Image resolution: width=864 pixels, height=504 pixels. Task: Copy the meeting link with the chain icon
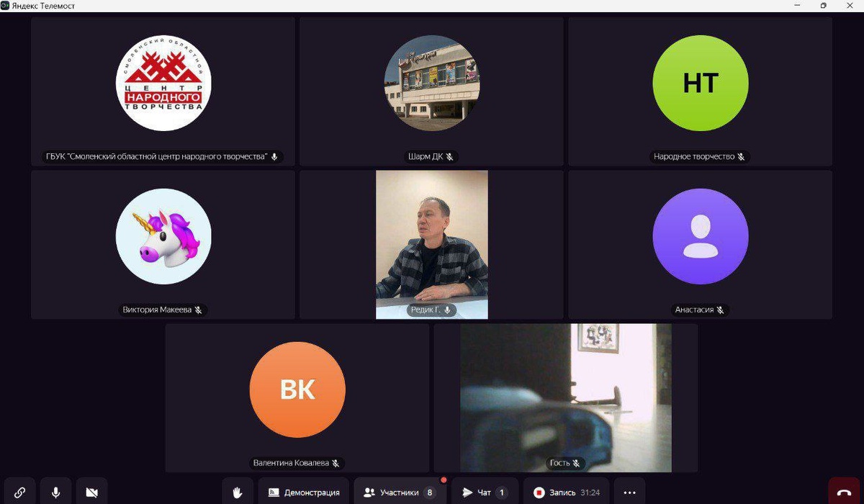point(20,492)
